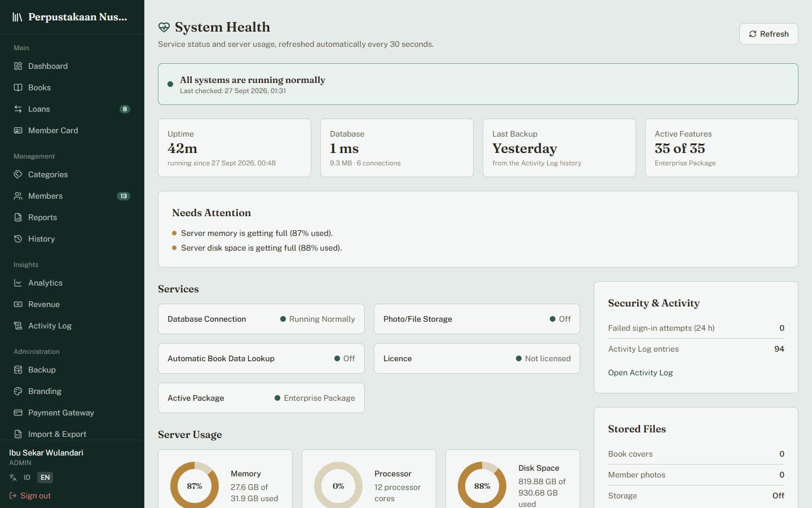The height and width of the screenshot is (508, 812).
Task: Click 'Failed sign-in attempts (24 h)' row
Action: 696,328
